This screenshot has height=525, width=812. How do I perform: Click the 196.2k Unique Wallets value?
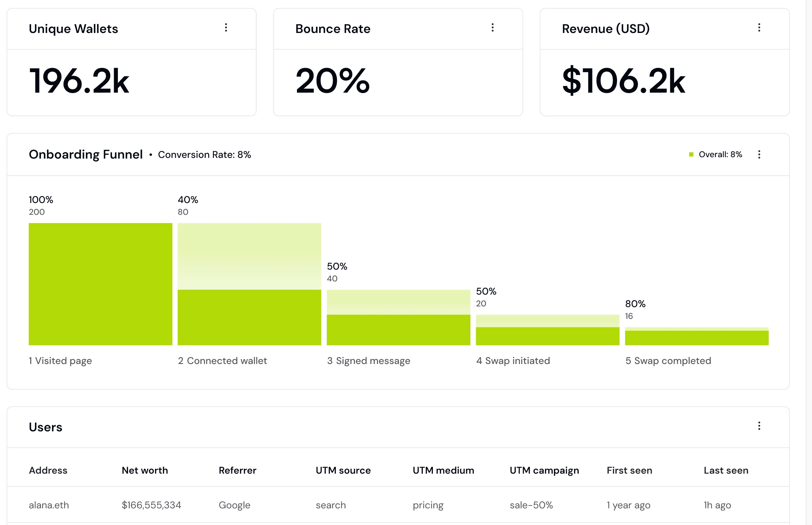click(x=79, y=81)
